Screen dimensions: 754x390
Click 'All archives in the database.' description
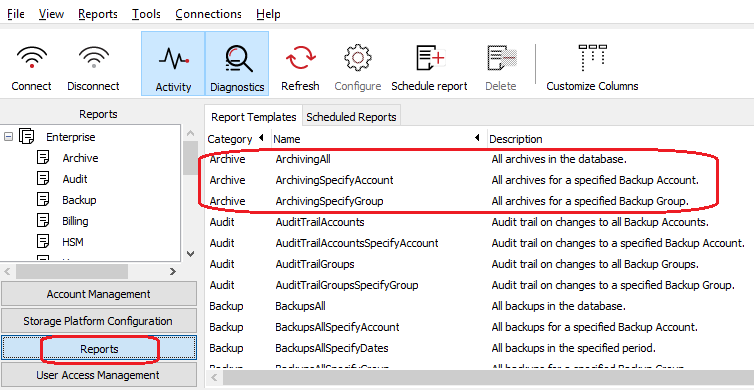560,159
